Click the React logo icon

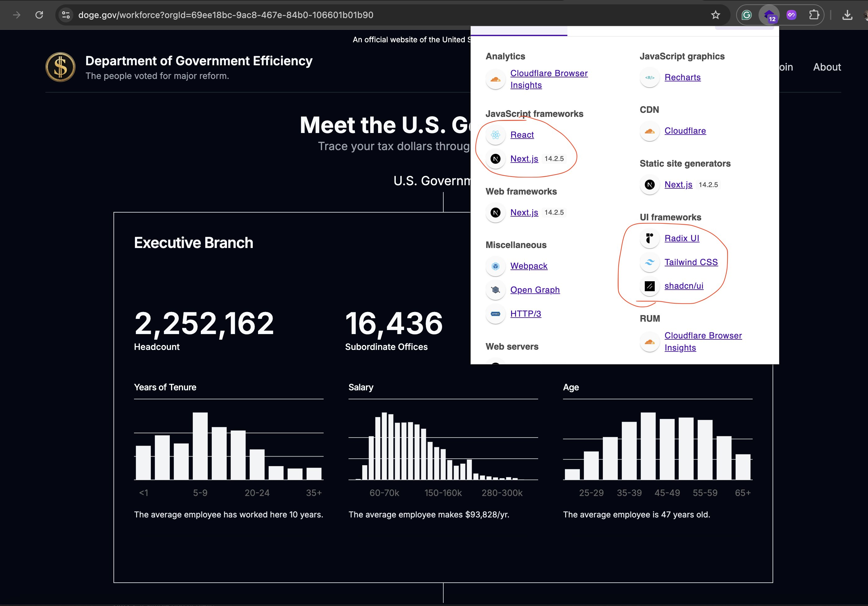(x=495, y=135)
